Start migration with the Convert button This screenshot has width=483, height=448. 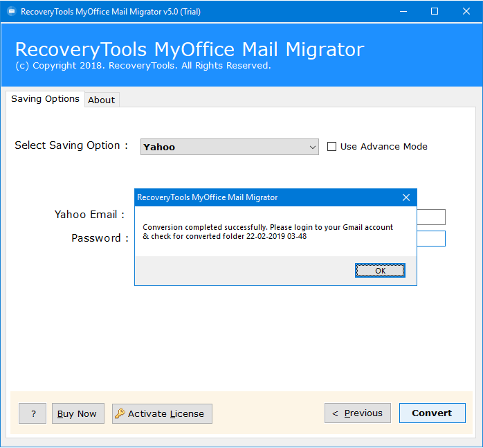click(x=432, y=413)
